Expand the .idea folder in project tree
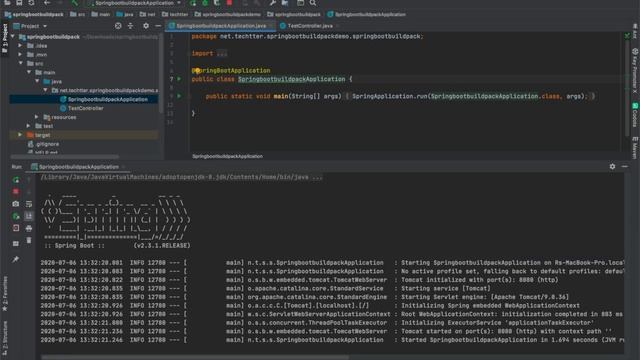Image resolution: width=640 pixels, height=360 pixels. [x=20, y=46]
